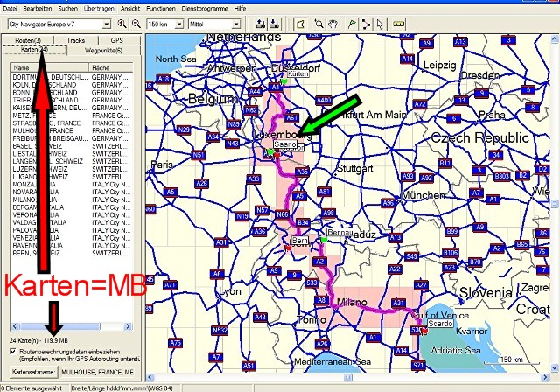Viewport: 560px width, 392px height.
Task: Select the FREIBUR... BREISGAU map row
Action: 72,138
